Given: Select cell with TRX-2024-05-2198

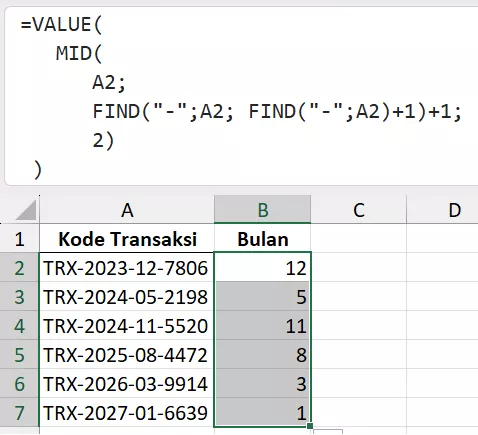Looking at the screenshot, I should [127, 296].
